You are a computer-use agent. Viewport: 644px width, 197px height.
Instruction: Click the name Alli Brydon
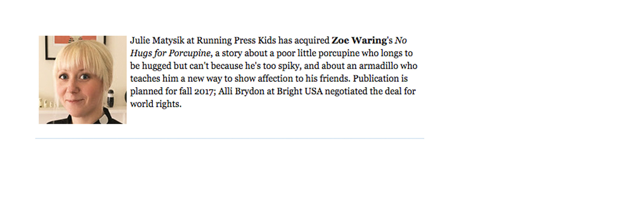(241, 92)
